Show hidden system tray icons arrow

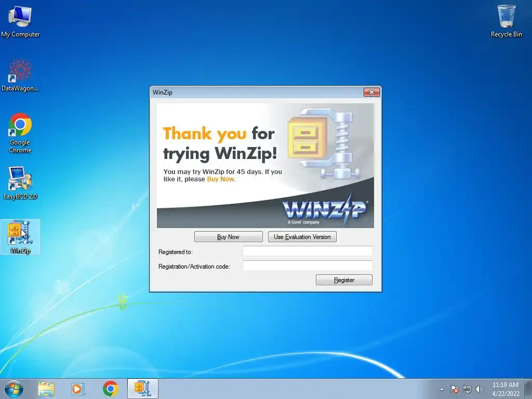[x=442, y=389]
